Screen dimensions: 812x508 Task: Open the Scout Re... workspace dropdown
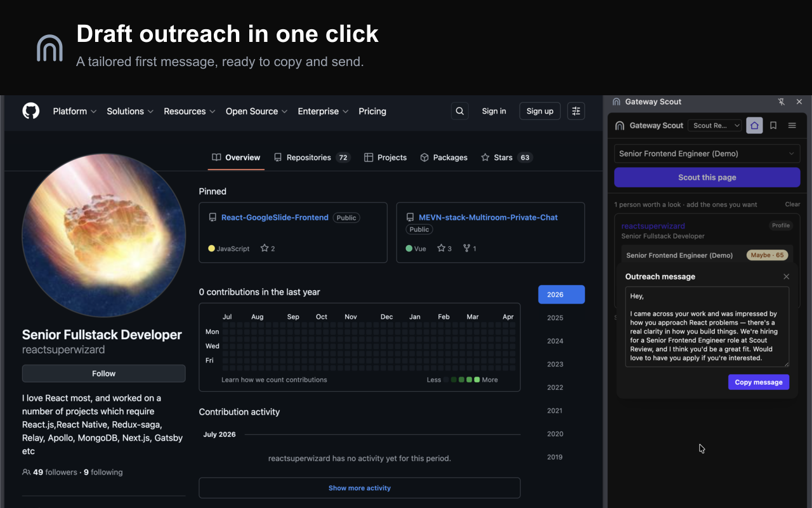tap(715, 126)
